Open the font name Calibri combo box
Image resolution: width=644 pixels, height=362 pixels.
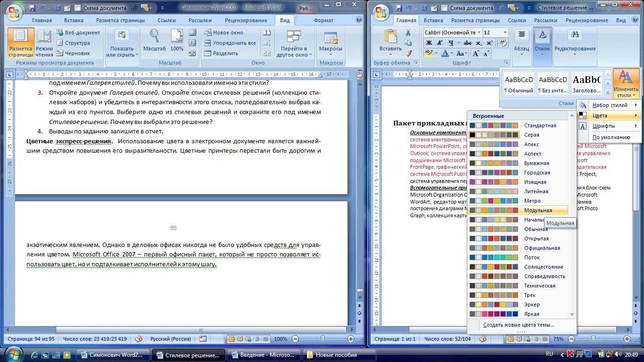click(452, 33)
